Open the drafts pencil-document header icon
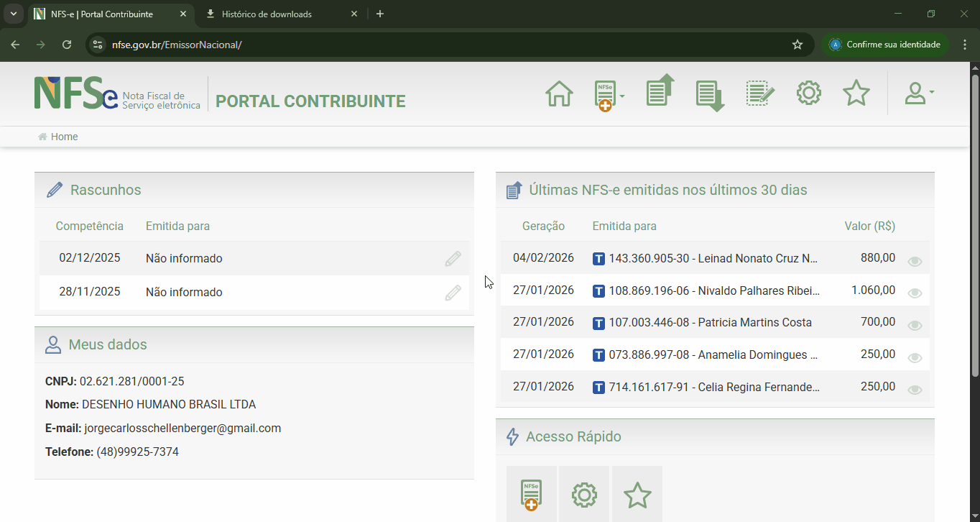 pyautogui.click(x=760, y=93)
